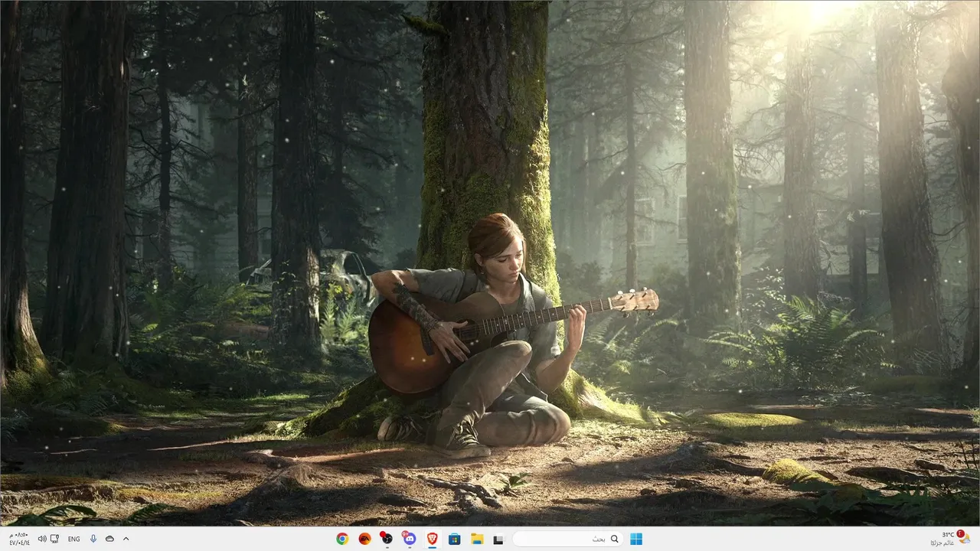Open the Brave browser taskbar icon
This screenshot has width=980, height=551.
pyautogui.click(x=432, y=539)
